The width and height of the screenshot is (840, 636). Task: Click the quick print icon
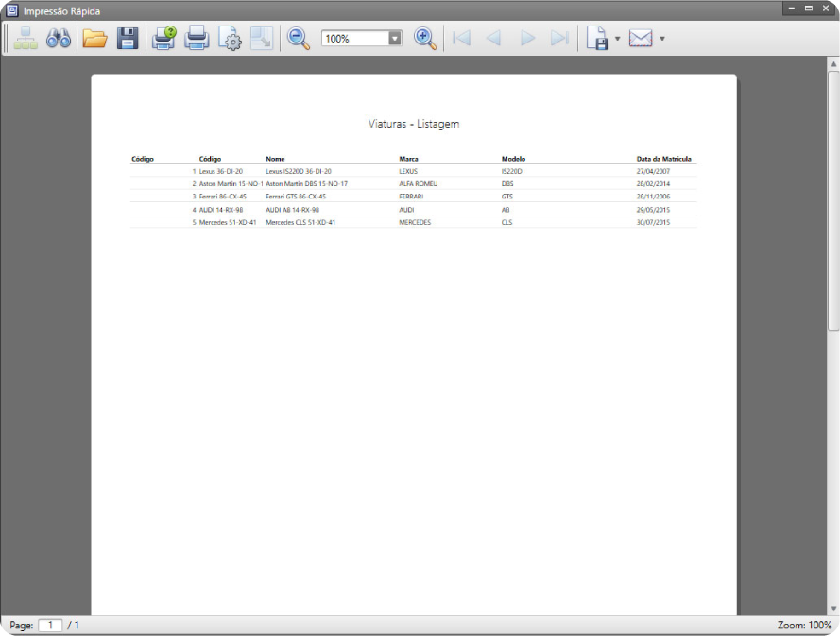coord(197,39)
